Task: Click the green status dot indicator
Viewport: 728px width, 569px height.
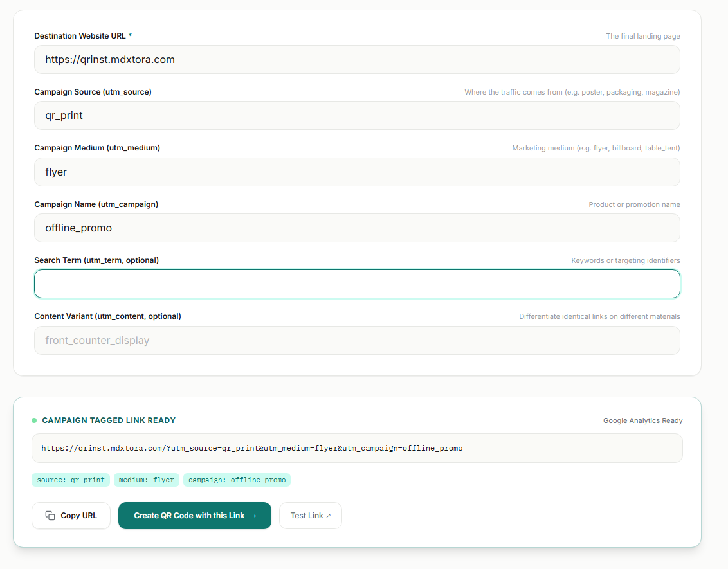Action: click(x=34, y=420)
